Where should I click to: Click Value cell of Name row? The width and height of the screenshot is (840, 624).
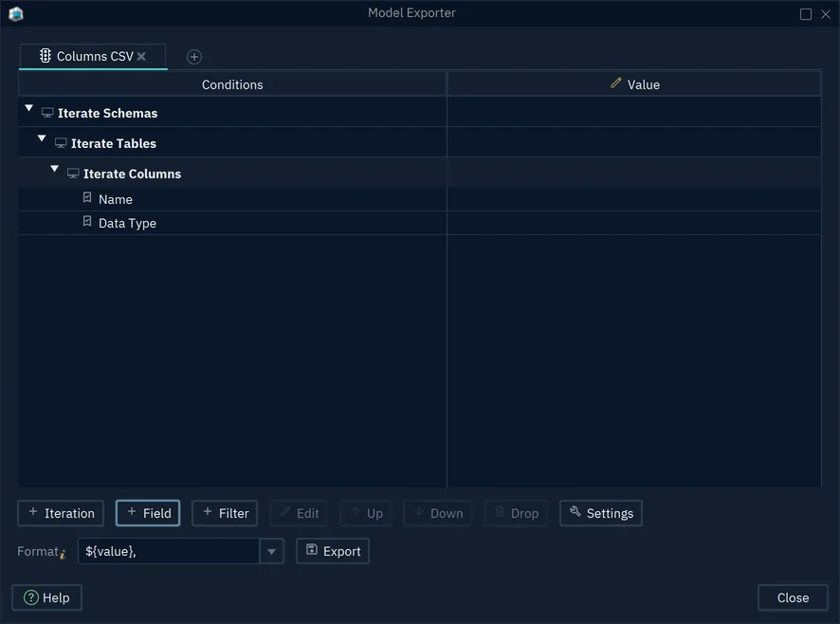click(634, 199)
